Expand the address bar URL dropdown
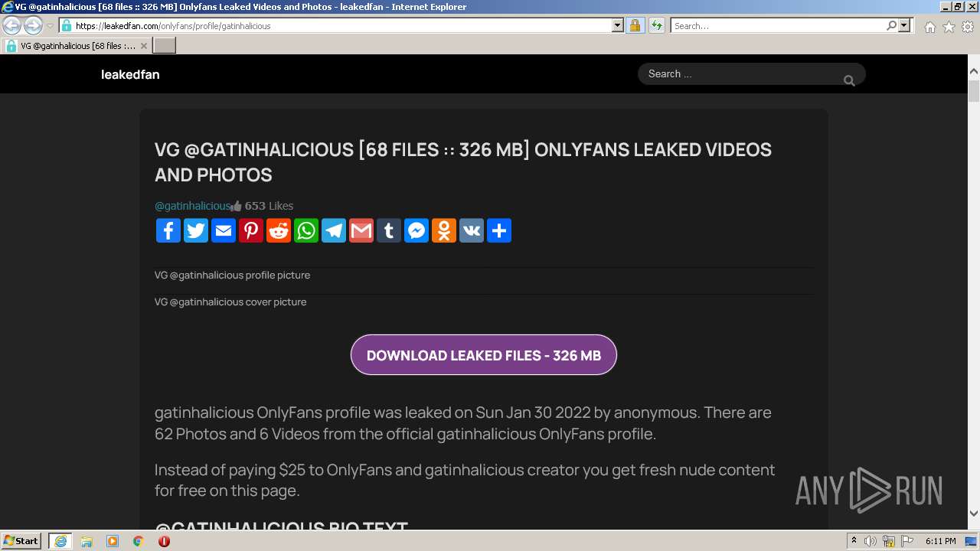 618,26
